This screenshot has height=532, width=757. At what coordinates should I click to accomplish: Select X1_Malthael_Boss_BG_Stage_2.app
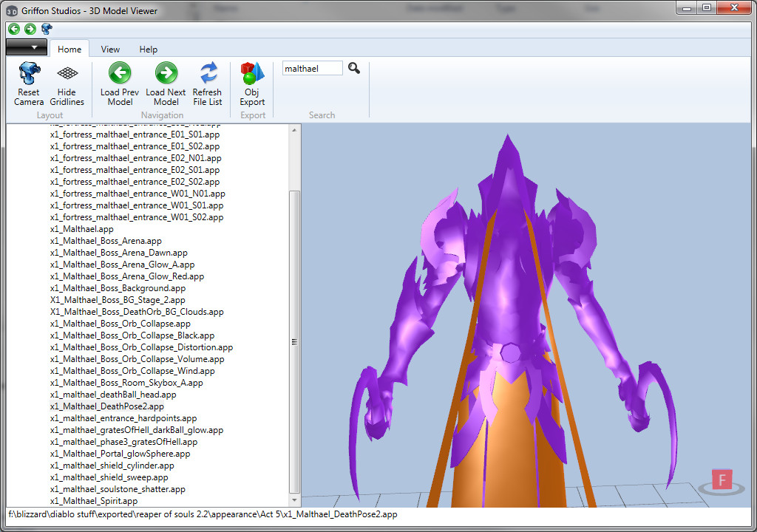pos(118,300)
